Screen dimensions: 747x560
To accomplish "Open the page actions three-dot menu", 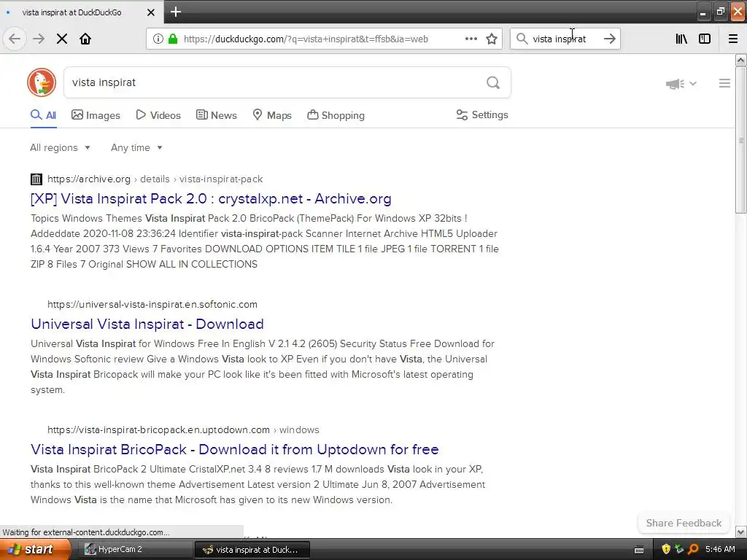I will coord(471,39).
